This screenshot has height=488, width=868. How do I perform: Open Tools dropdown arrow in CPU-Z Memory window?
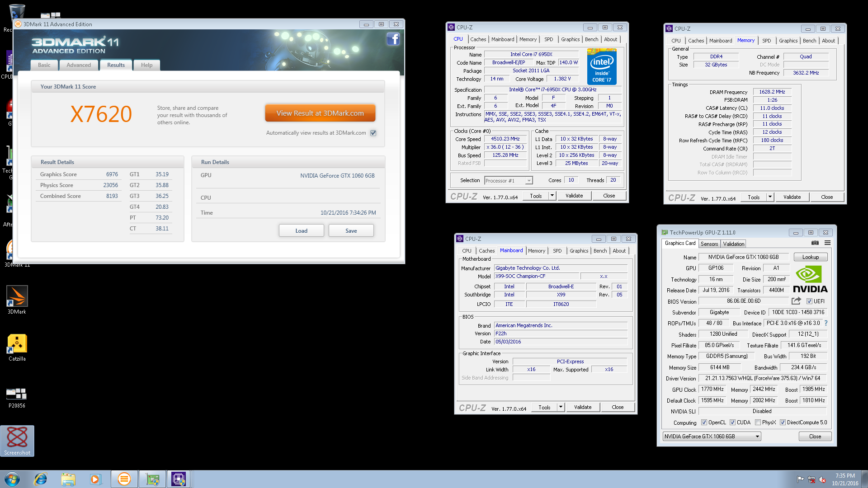coord(770,197)
